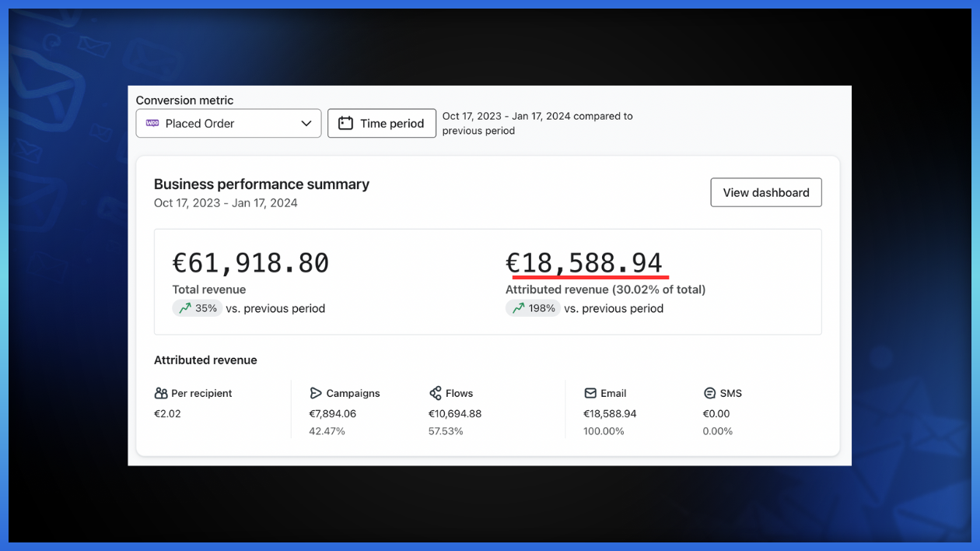Open the Placed Order conversion metric dropdown
This screenshot has height=551, width=980.
click(x=229, y=123)
